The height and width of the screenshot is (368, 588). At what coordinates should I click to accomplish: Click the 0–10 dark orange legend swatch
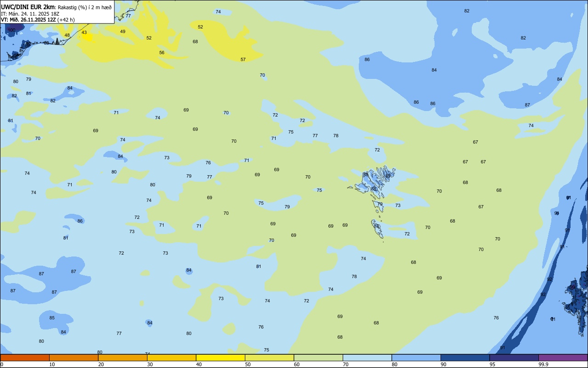coord(25,357)
